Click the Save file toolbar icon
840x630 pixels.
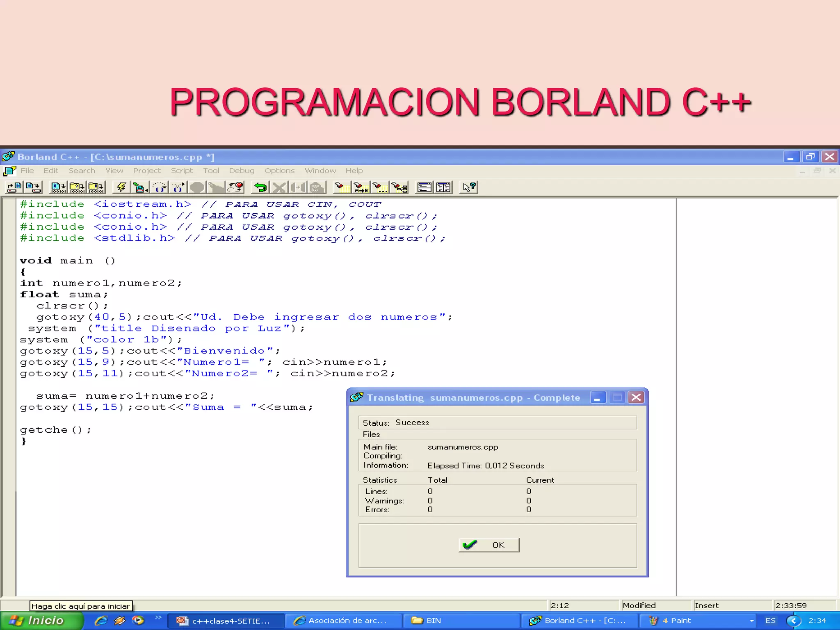point(34,187)
